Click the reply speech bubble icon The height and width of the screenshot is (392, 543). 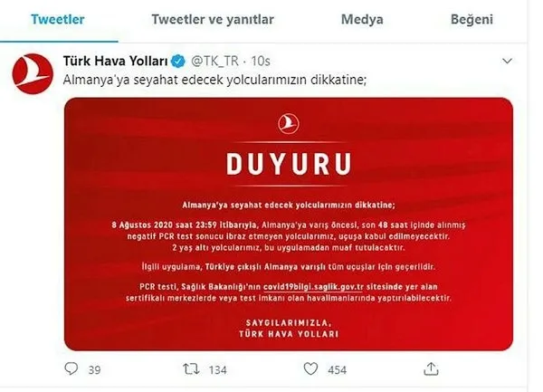(x=71, y=368)
